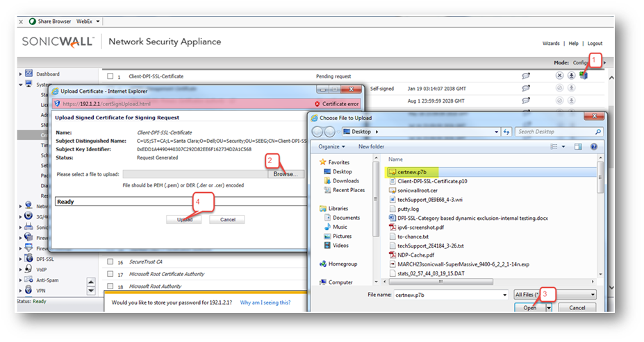Viewport: 644px width, 342px height.
Task: Click the Homegroup item in navigation pane
Action: 338,264
